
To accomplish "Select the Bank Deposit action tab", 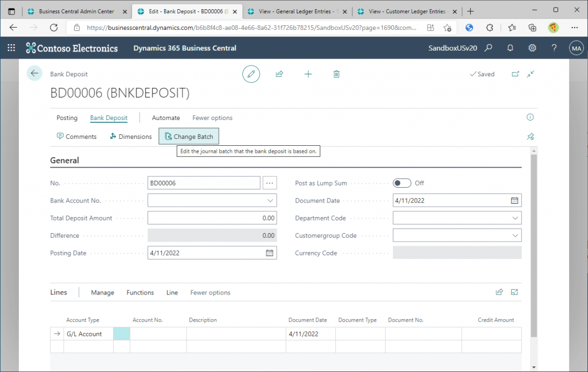I will pyautogui.click(x=109, y=118).
